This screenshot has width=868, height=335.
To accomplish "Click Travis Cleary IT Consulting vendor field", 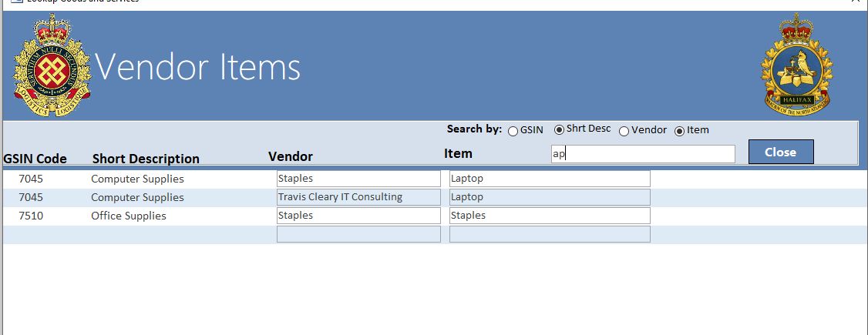I will 358,197.
